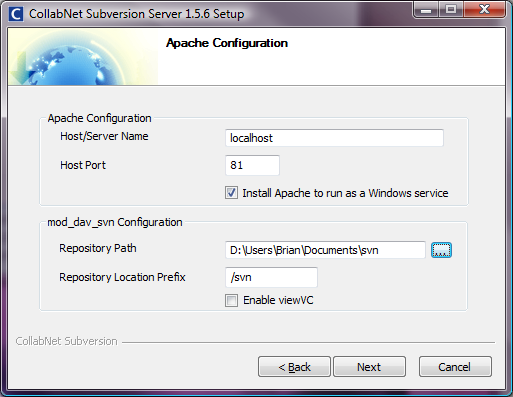This screenshot has width=513, height=397.
Task: Open the repository path browse button
Action: tap(441, 250)
